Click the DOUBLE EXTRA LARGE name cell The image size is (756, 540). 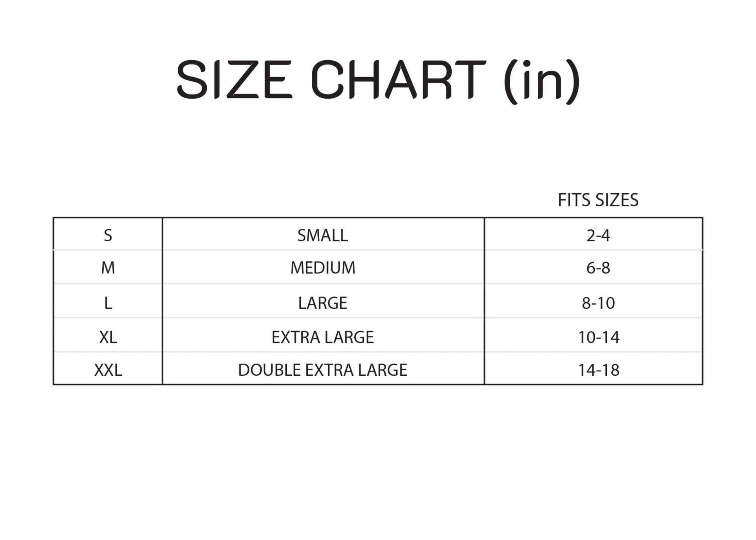click(x=322, y=370)
